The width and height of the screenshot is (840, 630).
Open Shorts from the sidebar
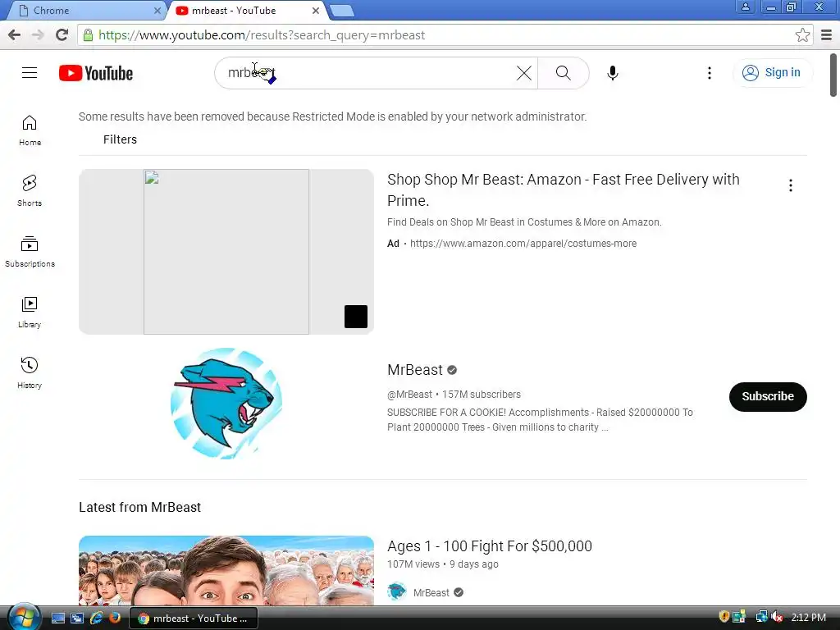tap(30, 190)
